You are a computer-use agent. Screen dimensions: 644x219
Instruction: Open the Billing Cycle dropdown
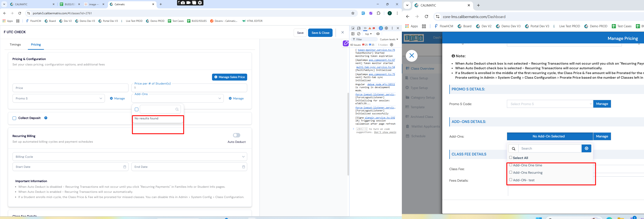(x=130, y=157)
